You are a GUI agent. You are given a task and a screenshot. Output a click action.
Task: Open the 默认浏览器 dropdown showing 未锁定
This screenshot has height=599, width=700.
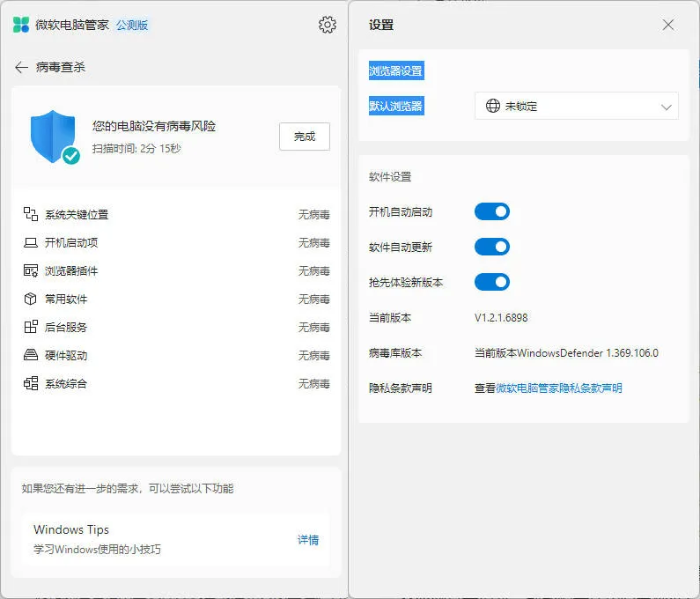(577, 106)
